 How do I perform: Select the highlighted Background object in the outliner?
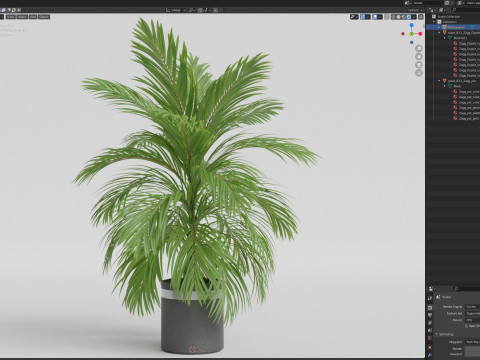tap(453, 27)
